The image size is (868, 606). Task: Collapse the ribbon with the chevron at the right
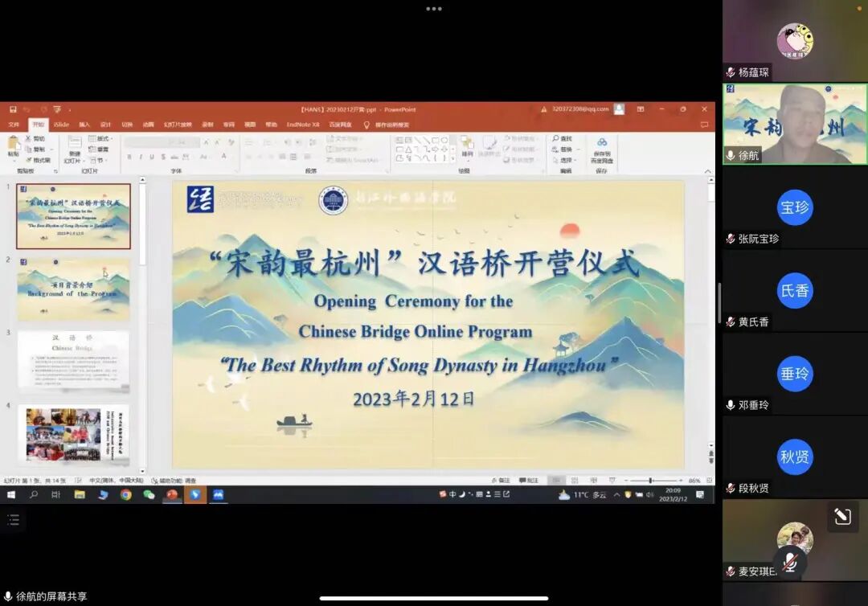pos(707,171)
